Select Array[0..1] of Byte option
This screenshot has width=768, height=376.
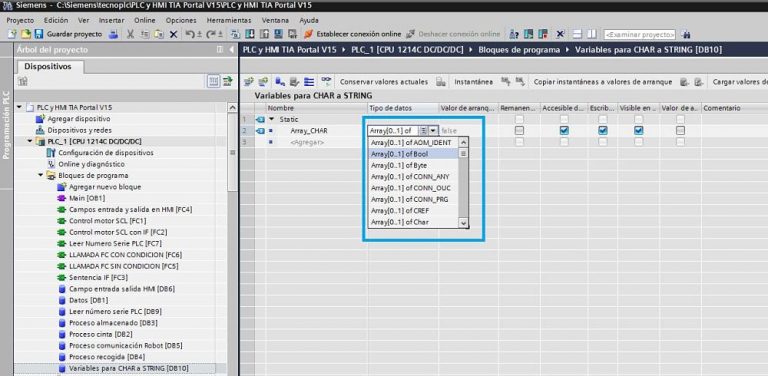coord(413,165)
